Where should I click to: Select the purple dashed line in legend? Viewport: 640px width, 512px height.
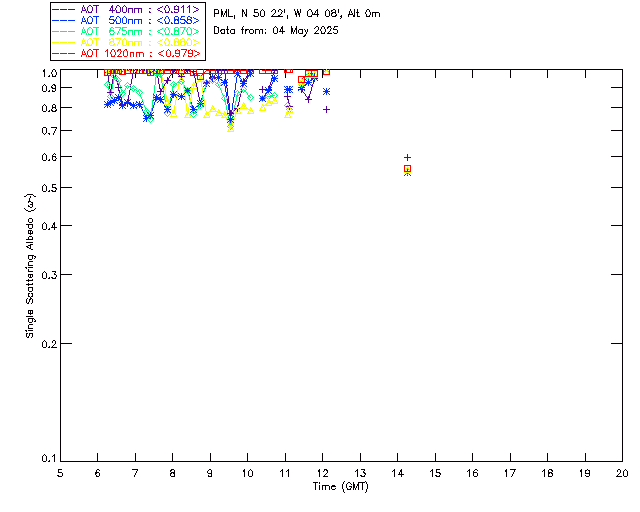(x=64, y=9)
